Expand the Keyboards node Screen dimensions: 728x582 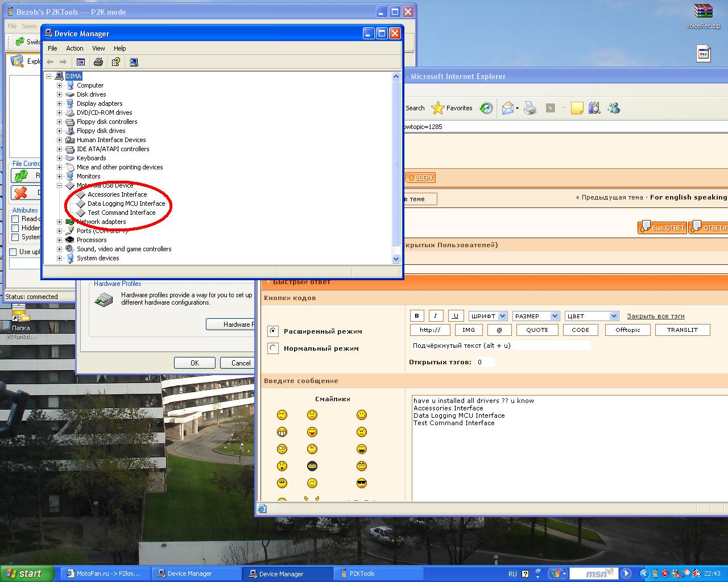click(x=59, y=158)
